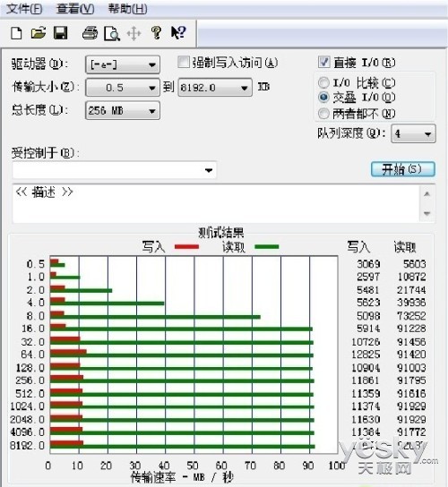Click the red write bar for 64.0
Screen dimensions: 448x487
click(x=68, y=352)
